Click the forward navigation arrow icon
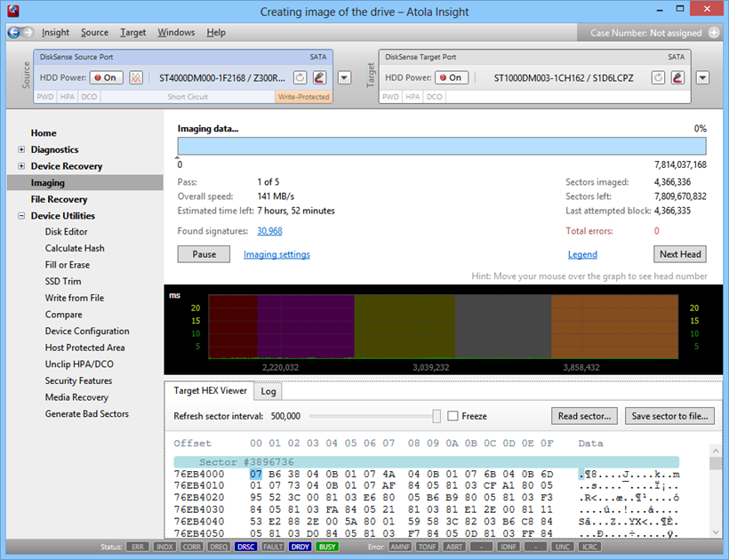The image size is (729, 560). [28, 32]
